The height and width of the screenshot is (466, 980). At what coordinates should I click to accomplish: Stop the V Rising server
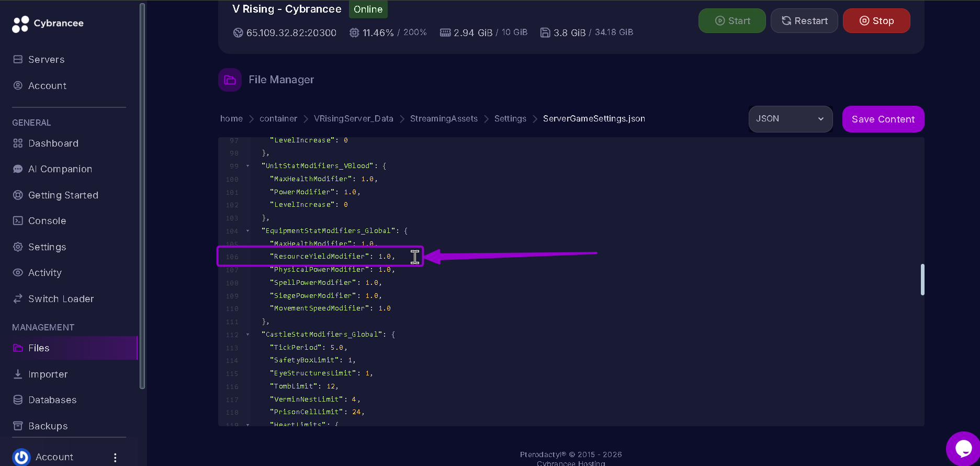click(876, 21)
